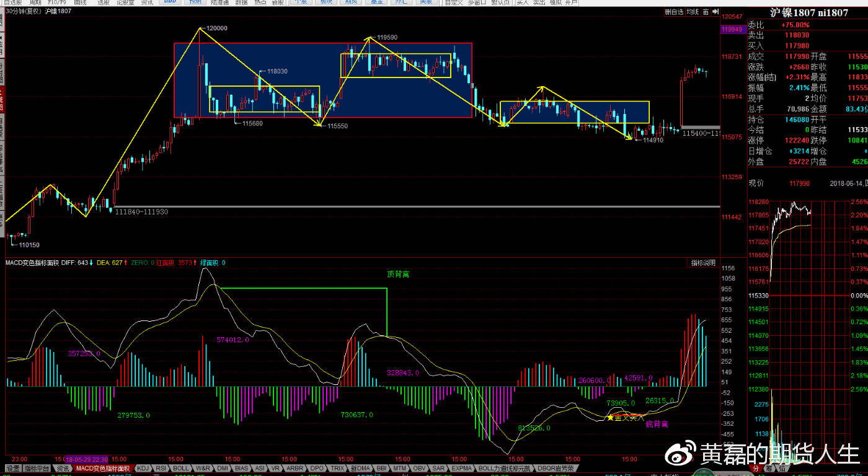This screenshot has height=476, width=868.
Task: Choose the ASI indicator tab
Action: point(260,467)
